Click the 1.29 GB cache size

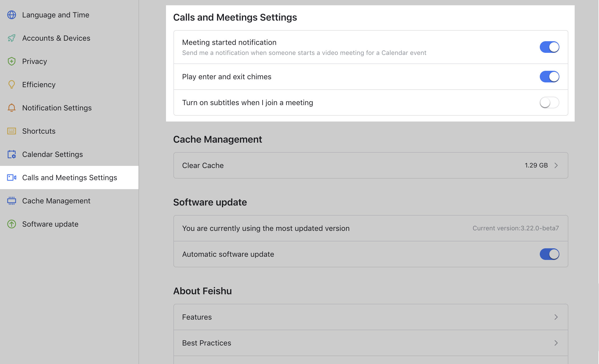[536, 165]
